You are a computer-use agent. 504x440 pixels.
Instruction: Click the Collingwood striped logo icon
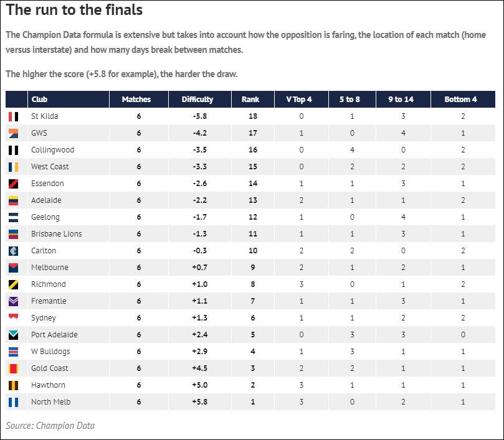point(14,150)
